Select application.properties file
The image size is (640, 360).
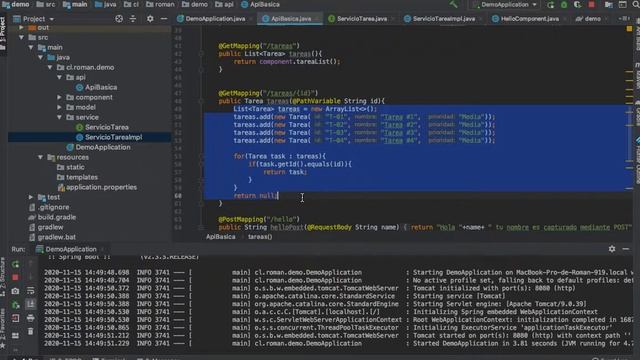pos(97,187)
